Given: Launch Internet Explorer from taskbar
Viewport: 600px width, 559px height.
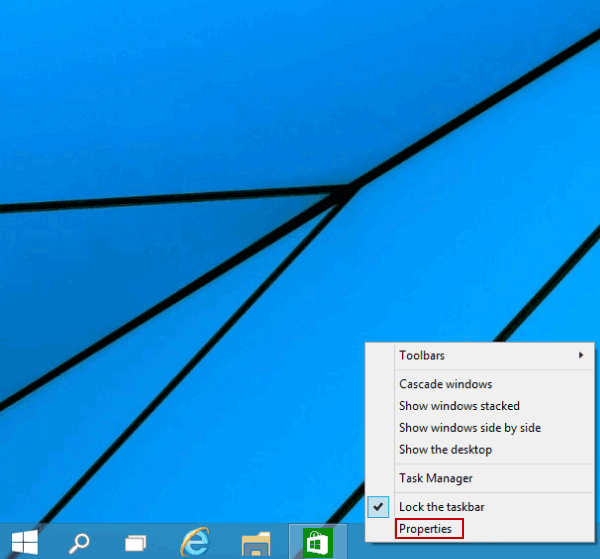Looking at the screenshot, I should tap(195, 542).
